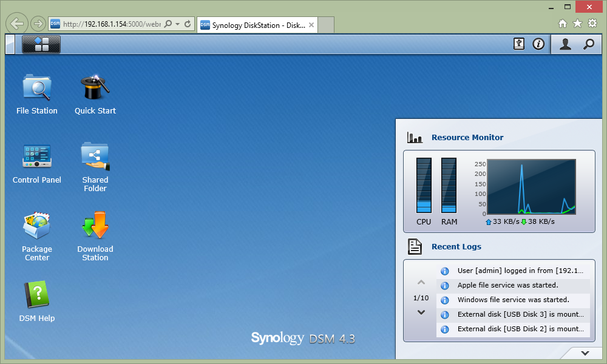Select the Windows file service log entry
The height and width of the screenshot is (364, 607).
(513, 300)
